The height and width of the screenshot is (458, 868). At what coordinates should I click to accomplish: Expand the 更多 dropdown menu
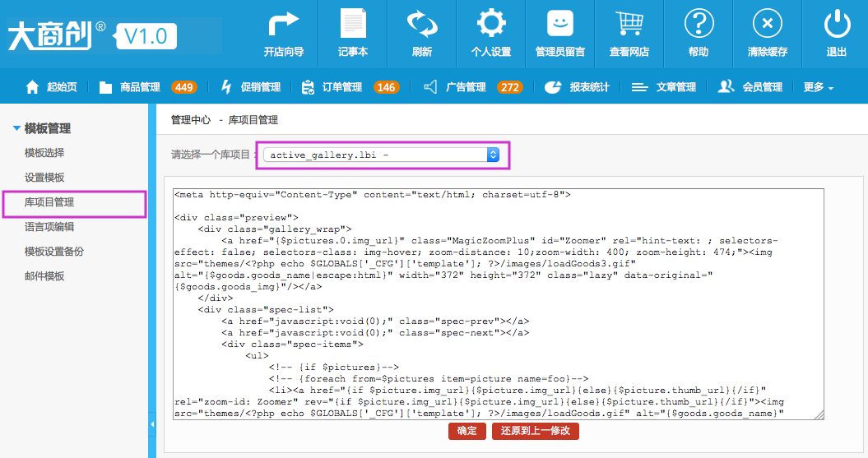[818, 87]
